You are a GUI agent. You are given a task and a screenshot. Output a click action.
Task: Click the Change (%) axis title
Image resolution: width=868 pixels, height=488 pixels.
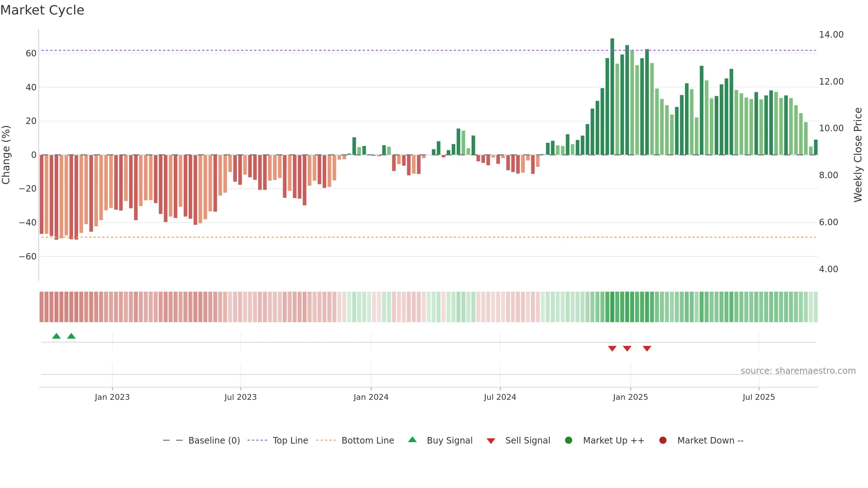pyautogui.click(x=6, y=155)
